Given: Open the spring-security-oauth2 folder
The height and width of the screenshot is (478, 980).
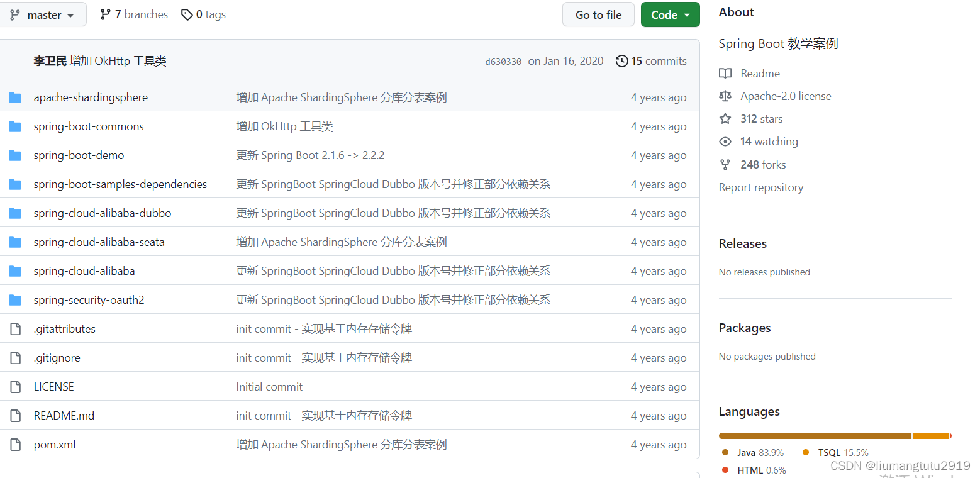Looking at the screenshot, I should click(x=88, y=299).
